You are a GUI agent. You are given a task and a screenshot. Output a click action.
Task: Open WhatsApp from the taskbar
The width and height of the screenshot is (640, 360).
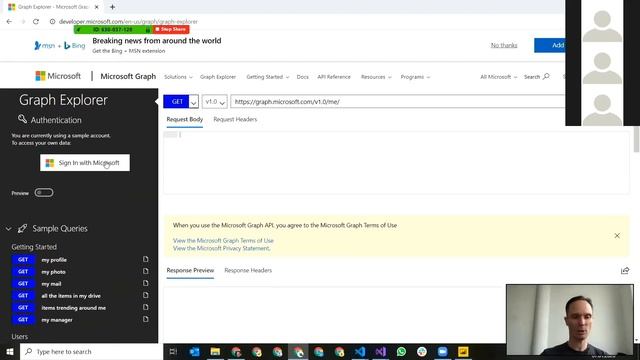pos(401,351)
